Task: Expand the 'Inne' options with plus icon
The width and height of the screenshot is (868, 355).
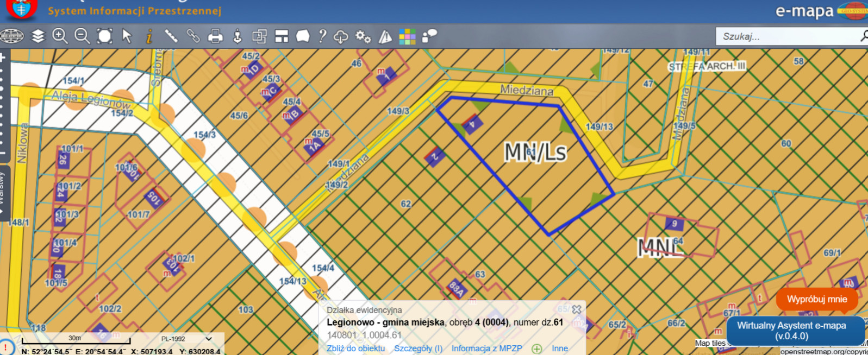Action: point(537,348)
